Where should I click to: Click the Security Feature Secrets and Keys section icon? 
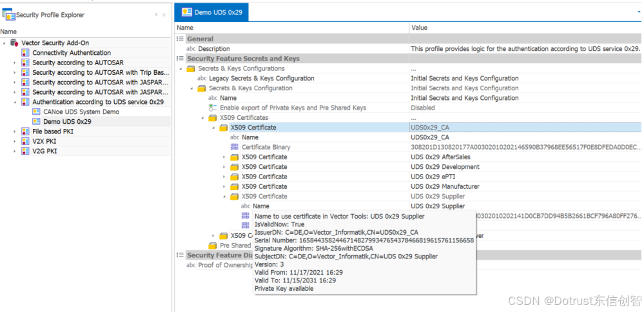180,58
